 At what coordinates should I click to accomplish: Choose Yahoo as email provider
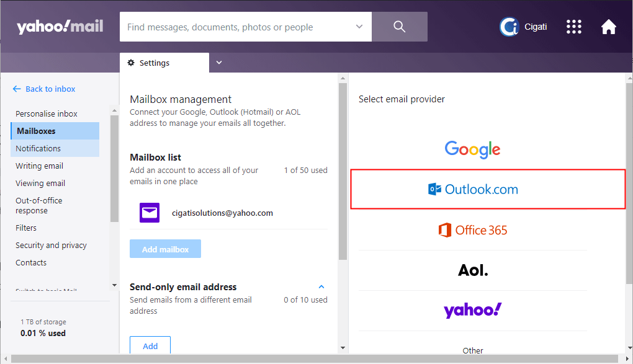tap(472, 310)
